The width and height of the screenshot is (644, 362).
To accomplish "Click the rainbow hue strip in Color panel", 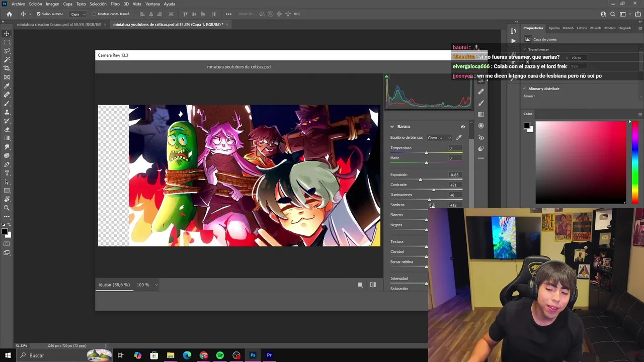I will (635, 162).
